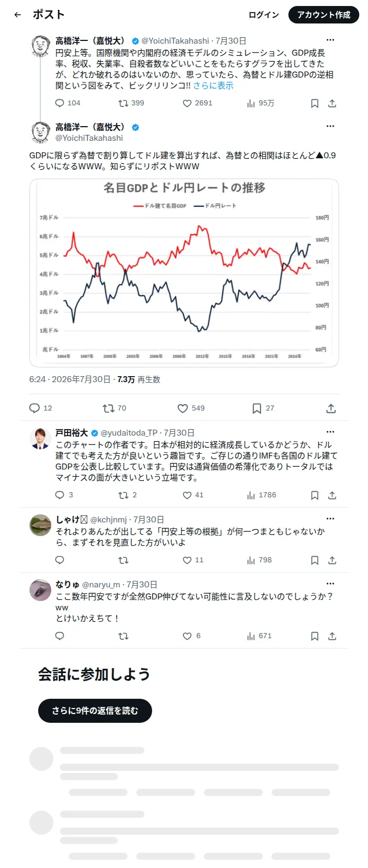Click the アカウント作成 button
368x868 pixels.
pyautogui.click(x=324, y=15)
